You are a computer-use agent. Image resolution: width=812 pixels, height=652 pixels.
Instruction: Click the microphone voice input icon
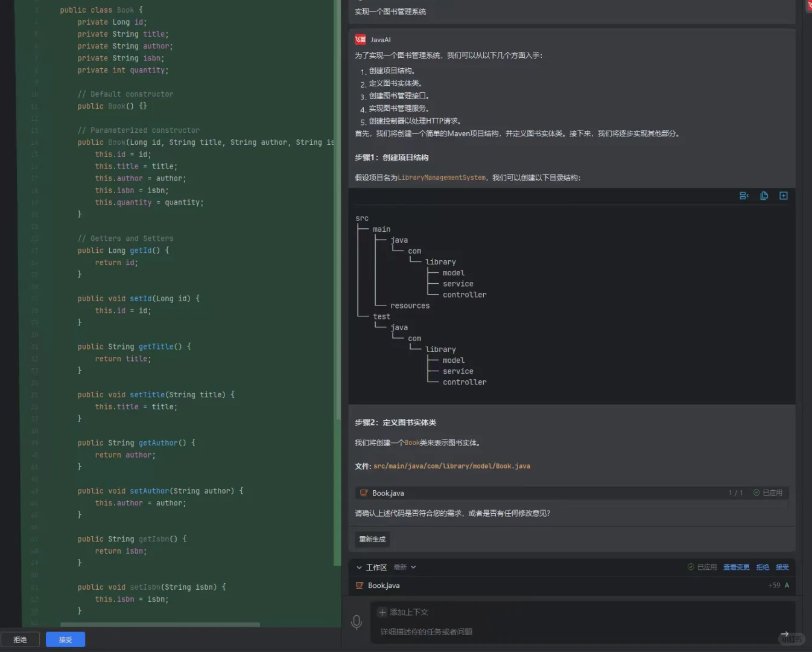[357, 622]
